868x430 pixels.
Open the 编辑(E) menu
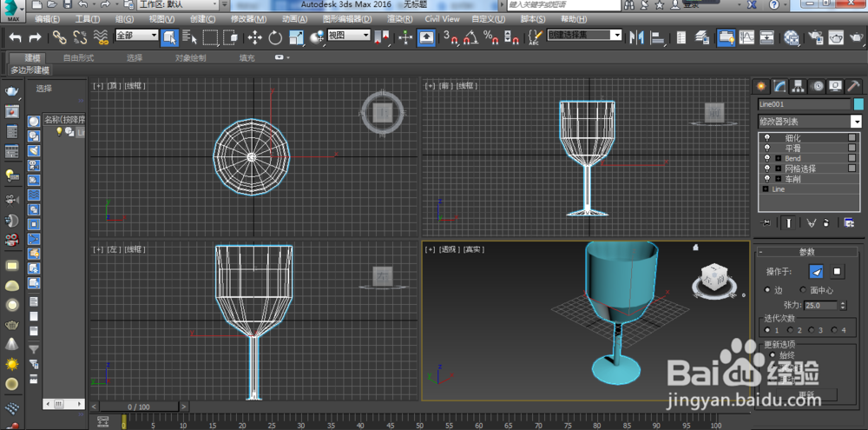tap(48, 19)
